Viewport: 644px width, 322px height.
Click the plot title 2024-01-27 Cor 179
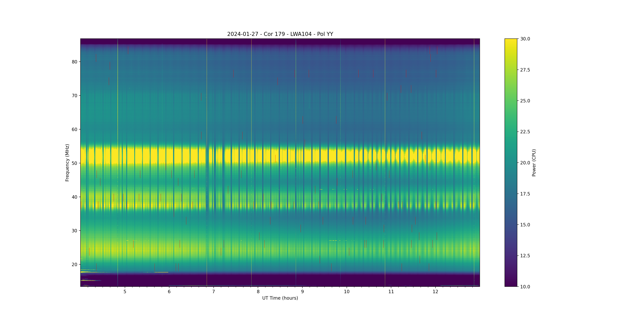[280, 34]
